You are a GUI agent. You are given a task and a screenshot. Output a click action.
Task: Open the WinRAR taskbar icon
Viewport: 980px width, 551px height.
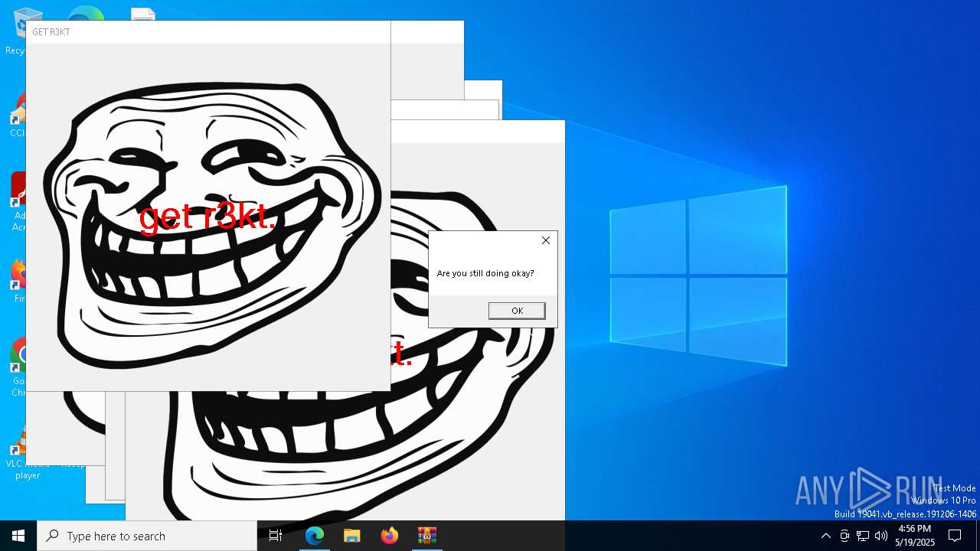point(426,536)
